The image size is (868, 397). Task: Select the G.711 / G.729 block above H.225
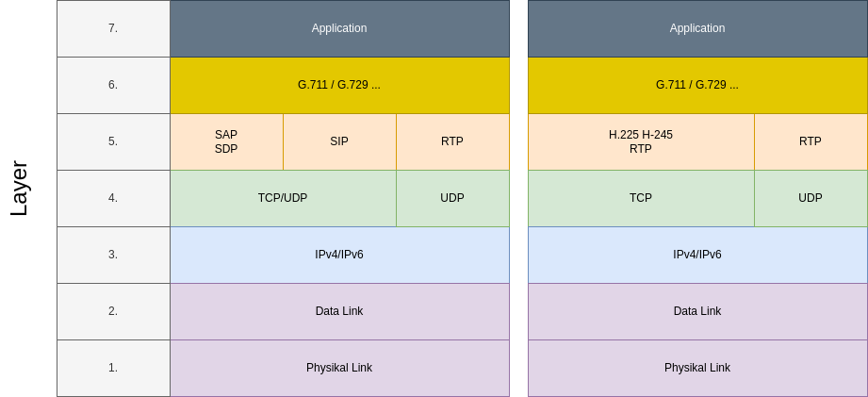click(697, 85)
